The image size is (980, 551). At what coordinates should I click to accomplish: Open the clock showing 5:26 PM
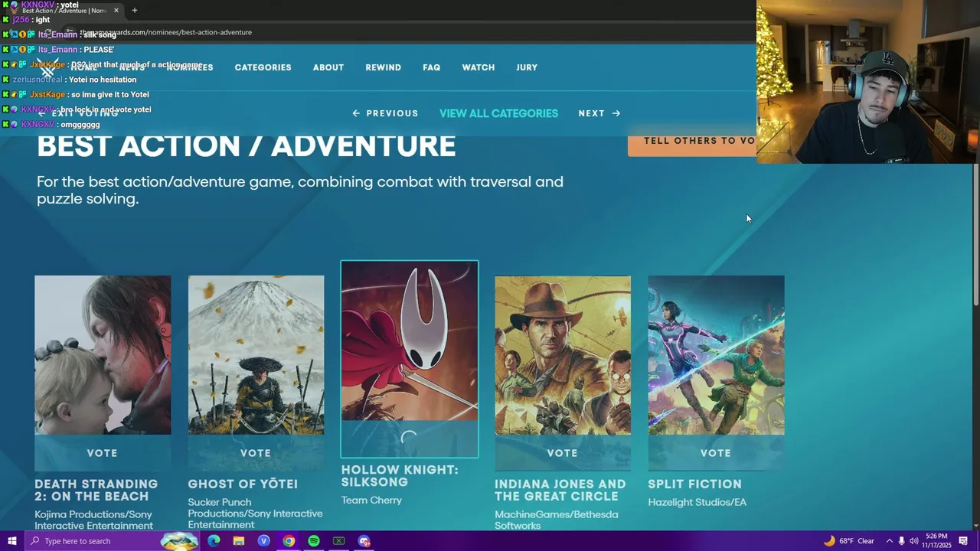(937, 541)
